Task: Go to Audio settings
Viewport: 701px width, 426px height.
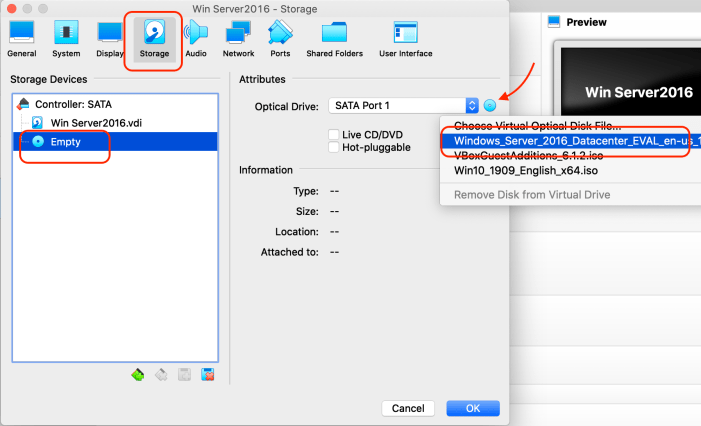Action: click(x=196, y=39)
